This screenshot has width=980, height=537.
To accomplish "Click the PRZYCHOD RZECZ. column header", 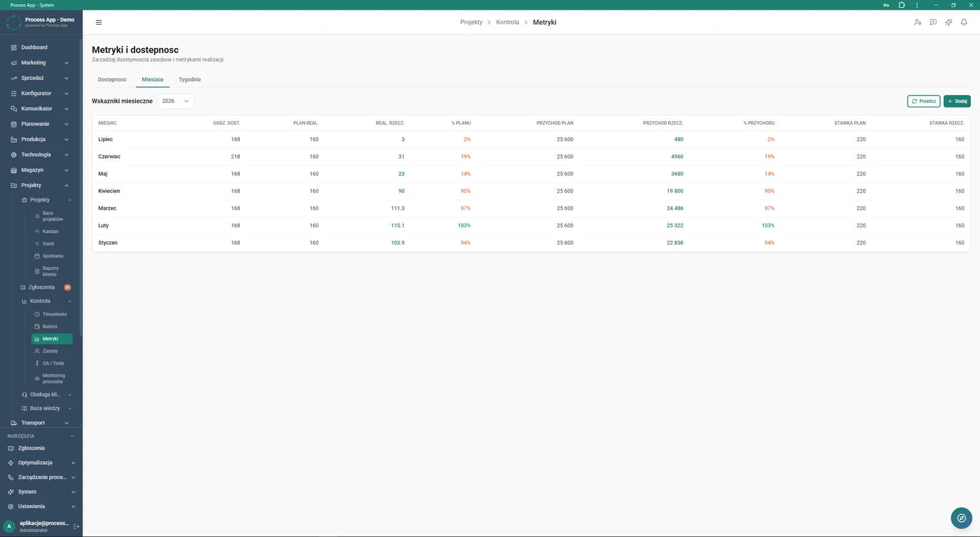I will 663,123.
